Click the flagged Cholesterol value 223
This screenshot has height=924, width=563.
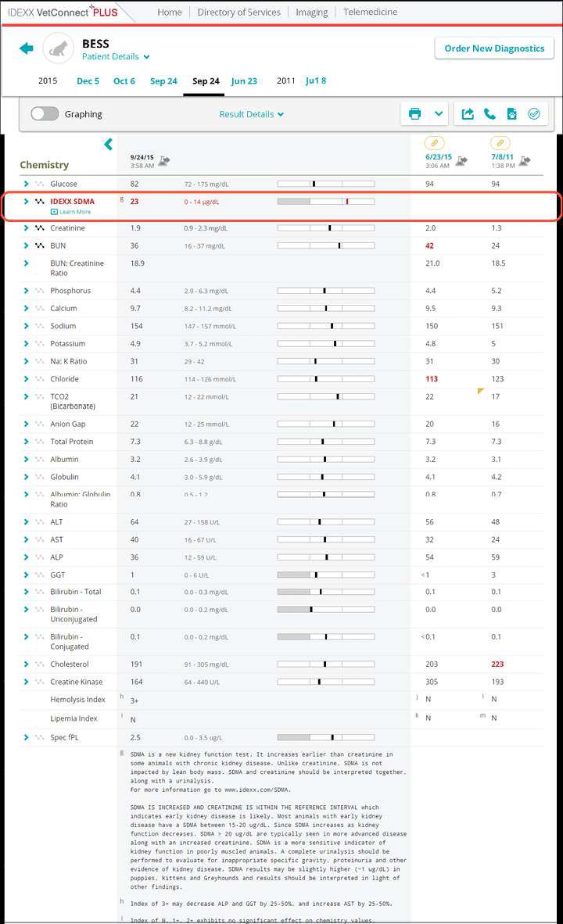pos(497,664)
